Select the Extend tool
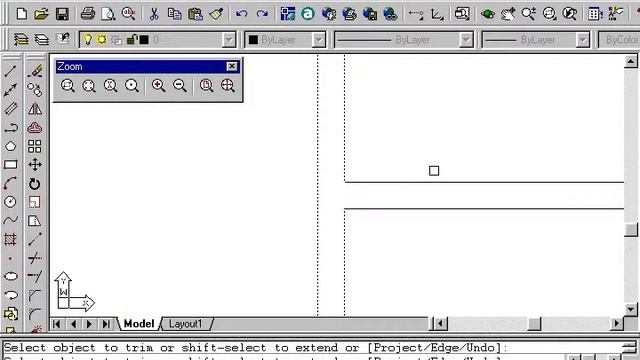 pos(35,276)
